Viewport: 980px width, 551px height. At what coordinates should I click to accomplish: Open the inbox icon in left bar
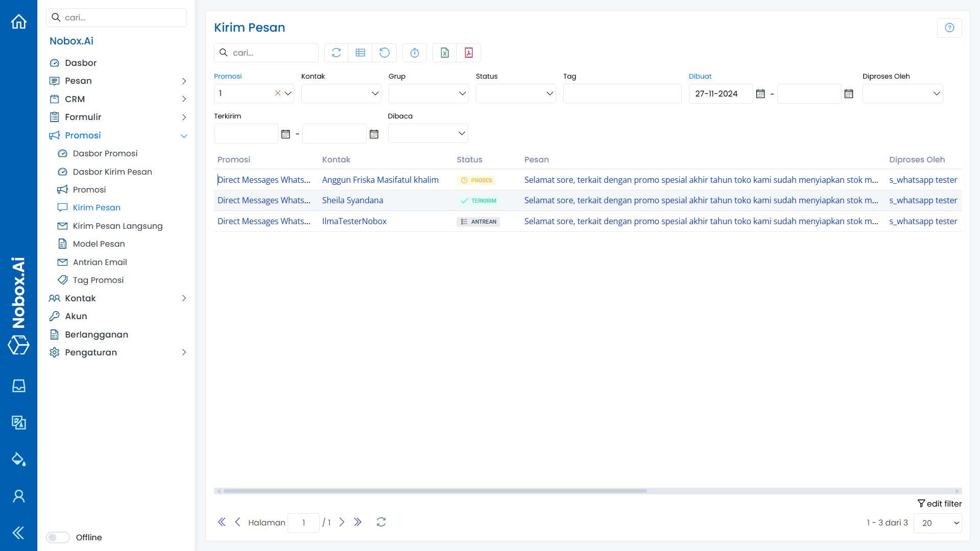(18, 386)
